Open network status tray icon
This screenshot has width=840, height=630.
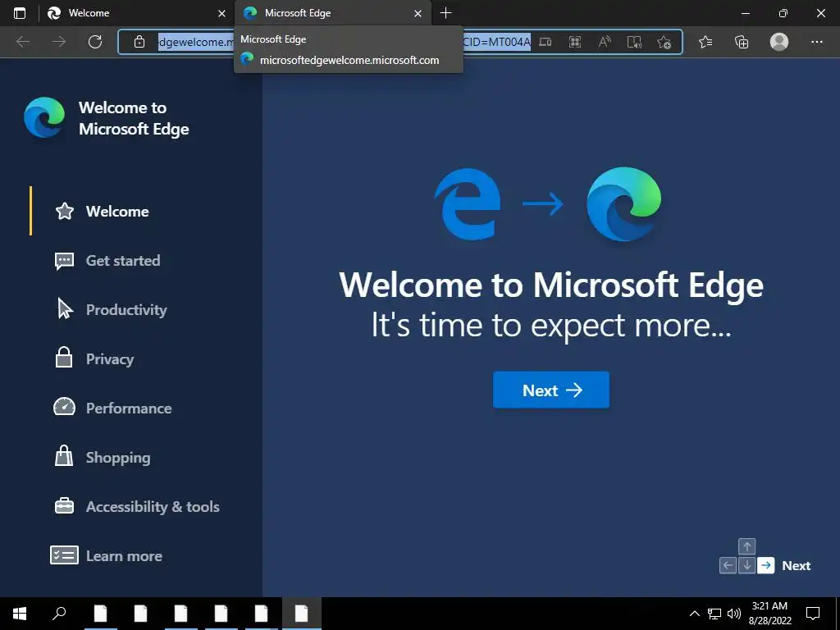pos(714,614)
